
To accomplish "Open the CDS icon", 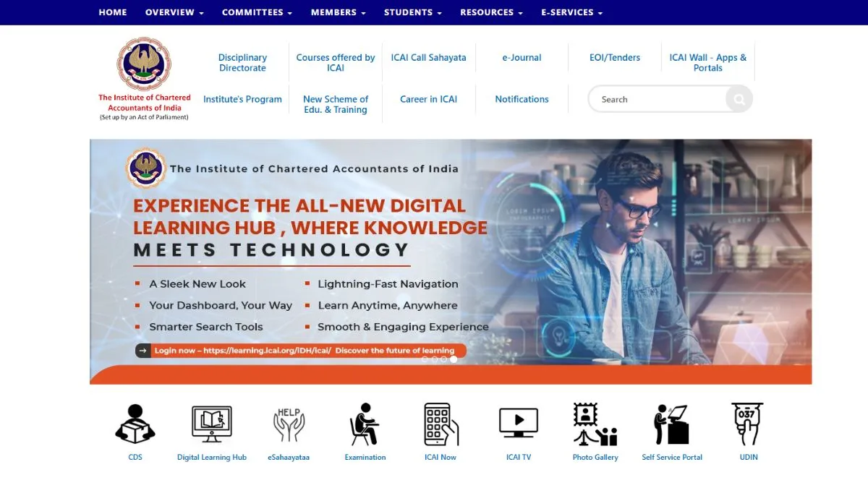I will pos(135,423).
